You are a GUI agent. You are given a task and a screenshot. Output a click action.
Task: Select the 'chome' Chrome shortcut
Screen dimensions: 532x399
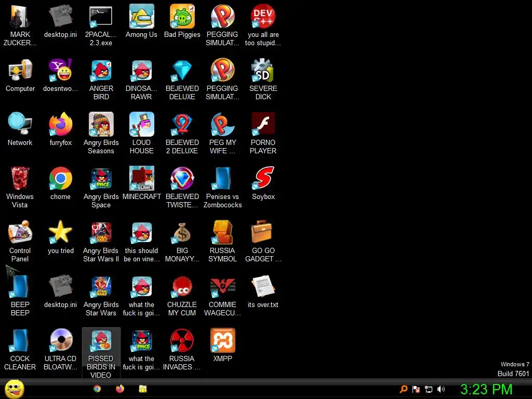pyautogui.click(x=60, y=183)
